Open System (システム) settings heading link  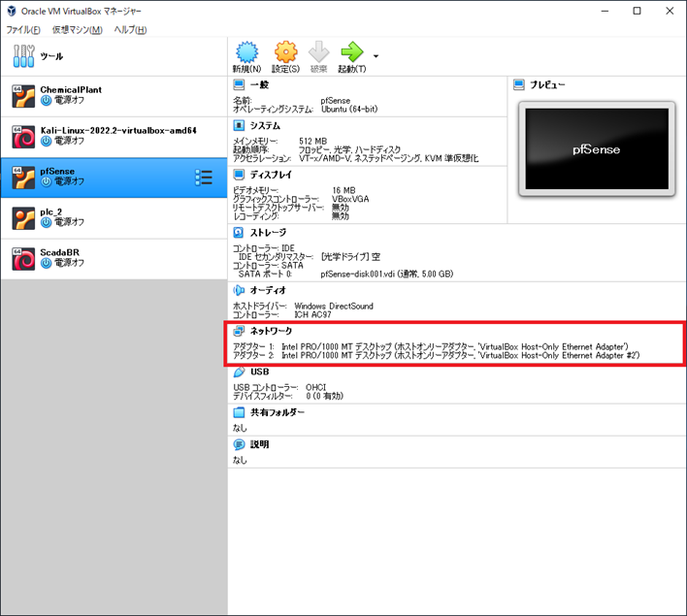tap(265, 126)
